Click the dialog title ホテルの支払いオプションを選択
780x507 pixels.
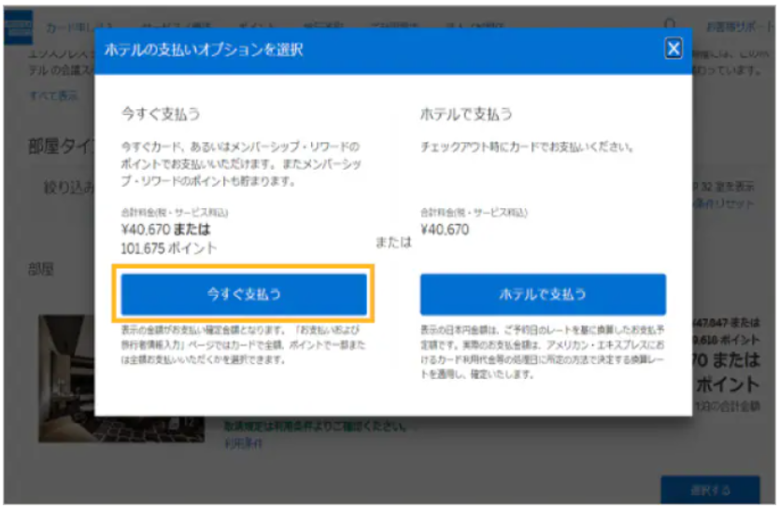(203, 49)
